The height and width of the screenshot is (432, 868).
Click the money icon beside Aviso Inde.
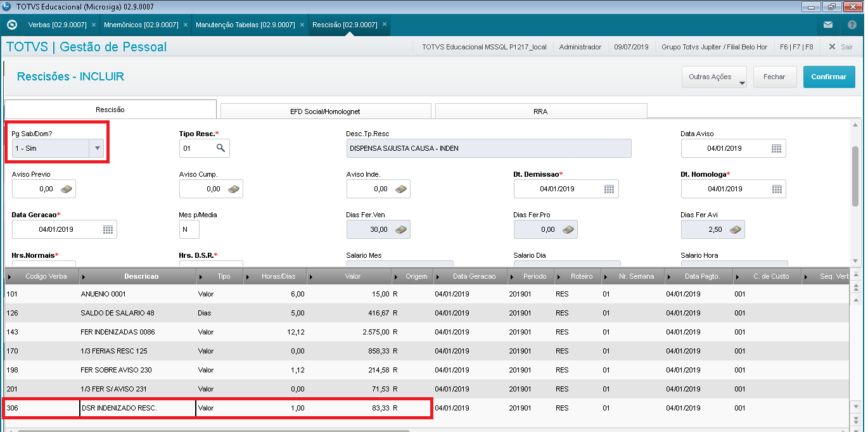tap(401, 189)
